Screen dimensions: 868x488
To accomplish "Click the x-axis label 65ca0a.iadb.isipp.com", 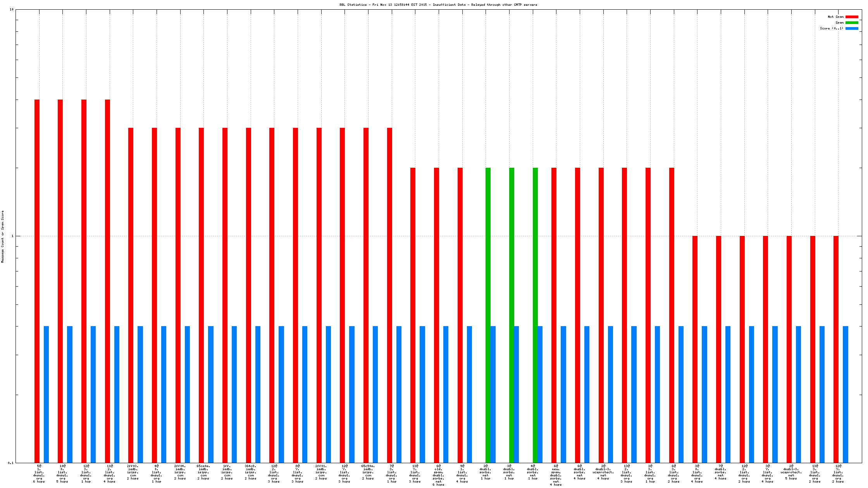I will [x=203, y=472].
